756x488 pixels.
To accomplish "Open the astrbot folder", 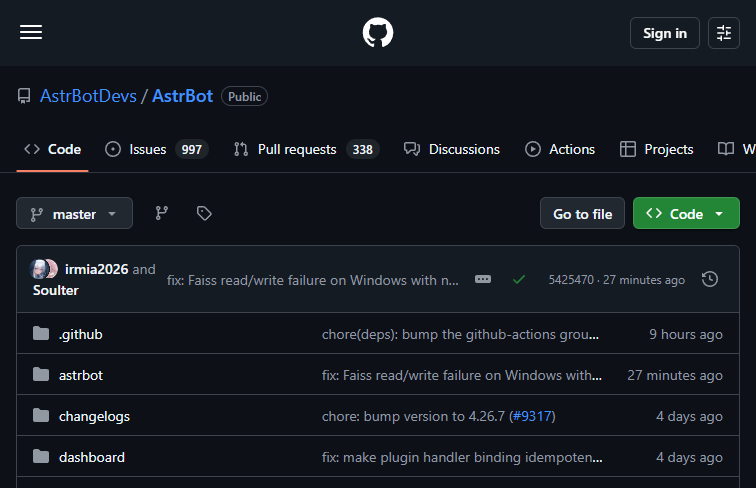I will pyautogui.click(x=81, y=375).
